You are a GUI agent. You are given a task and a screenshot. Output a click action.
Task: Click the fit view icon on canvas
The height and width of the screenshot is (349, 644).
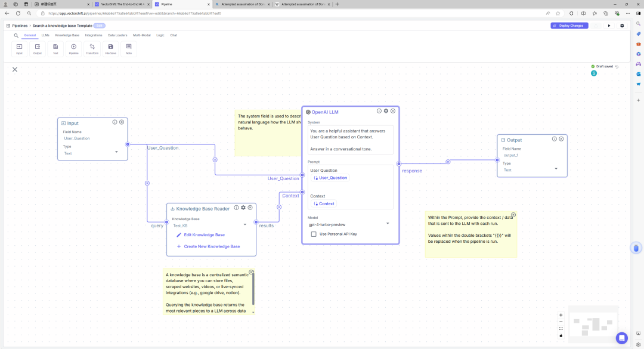point(561,329)
